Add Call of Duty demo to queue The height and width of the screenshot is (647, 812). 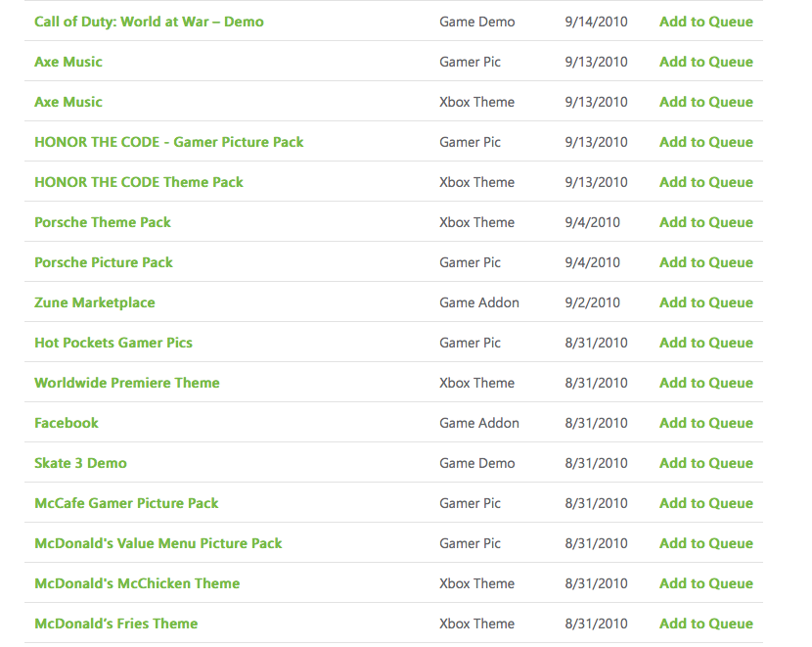(705, 22)
